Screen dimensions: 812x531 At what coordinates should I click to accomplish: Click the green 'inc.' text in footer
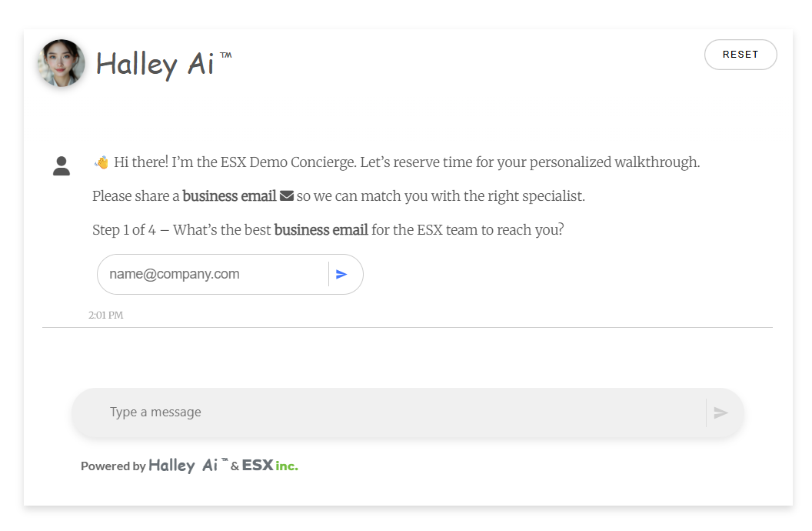click(287, 466)
